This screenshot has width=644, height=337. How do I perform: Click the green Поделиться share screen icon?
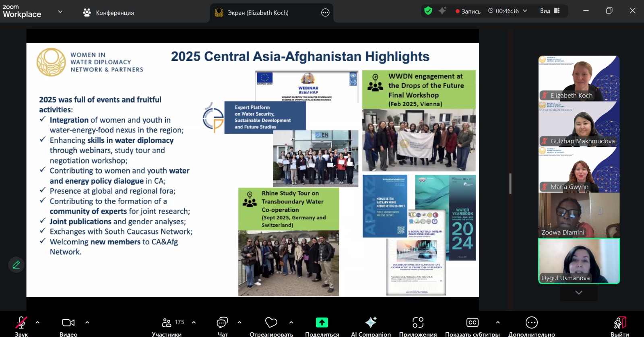pyautogui.click(x=322, y=323)
